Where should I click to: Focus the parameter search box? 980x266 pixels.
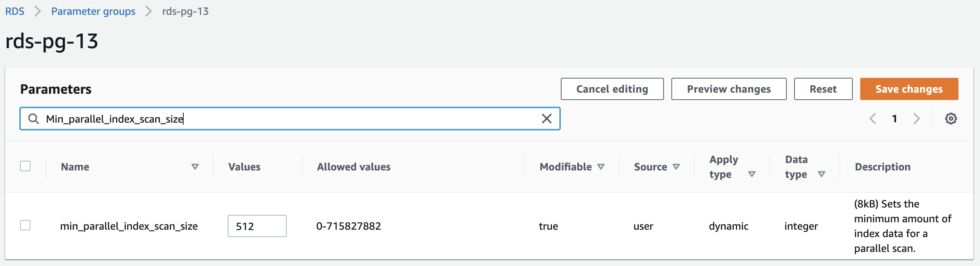[x=289, y=119]
